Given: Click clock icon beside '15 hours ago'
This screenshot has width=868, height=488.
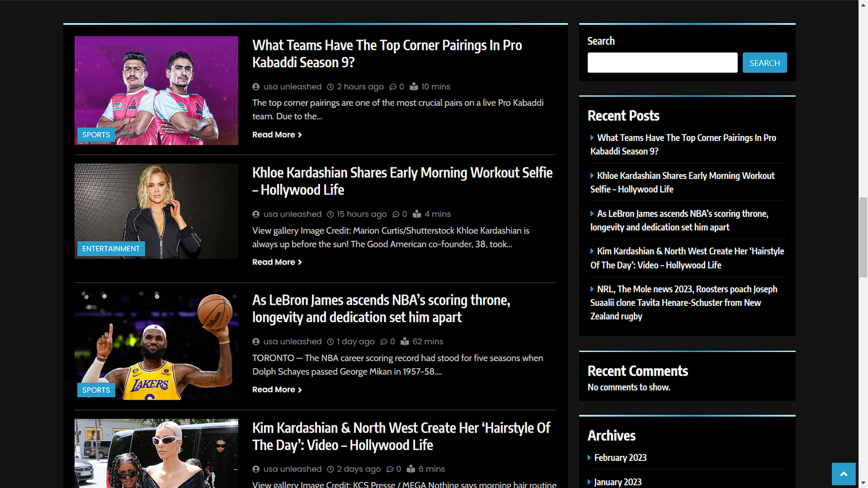Looking at the screenshot, I should [x=330, y=214].
